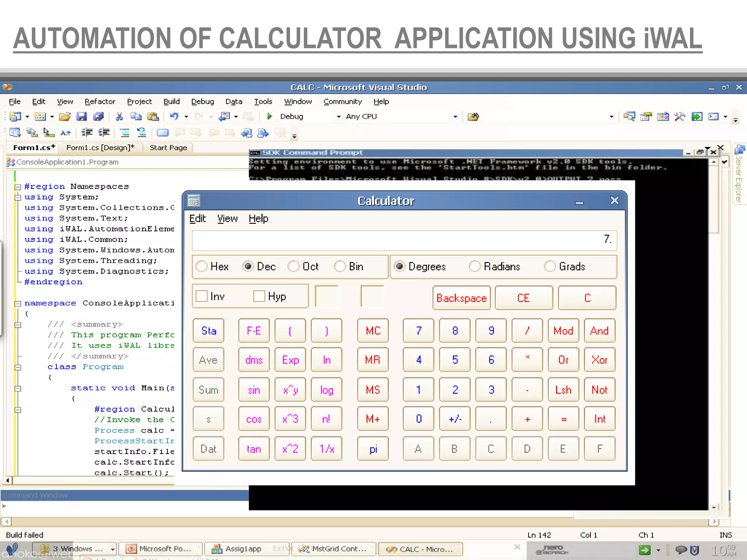
Task: Select the Degrees radio button
Action: [399, 267]
